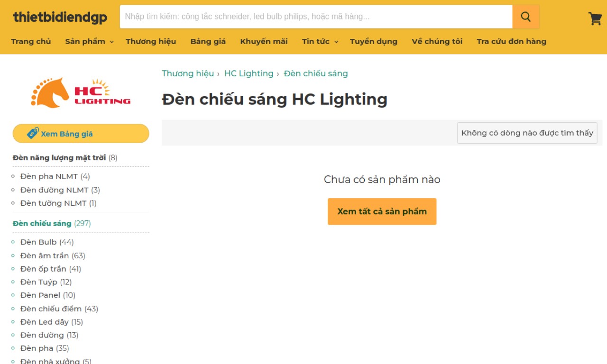Click Thương hiệu breadcrumb link
Screen dimensions: 607x364
coord(188,73)
